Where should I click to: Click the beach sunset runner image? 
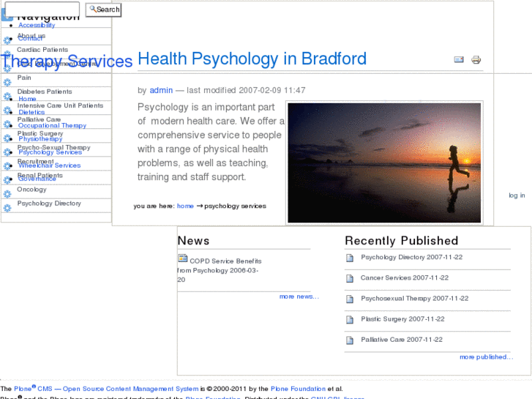tap(384, 163)
